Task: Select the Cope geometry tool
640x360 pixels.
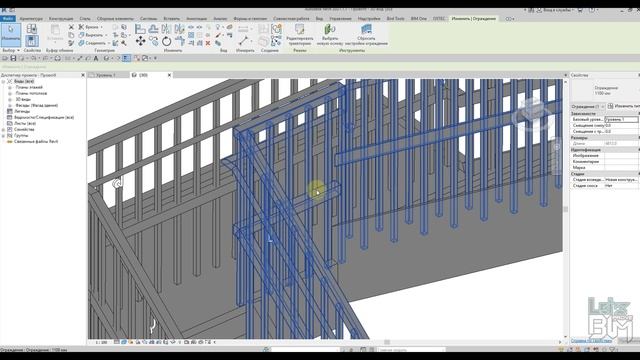Action: (89, 27)
